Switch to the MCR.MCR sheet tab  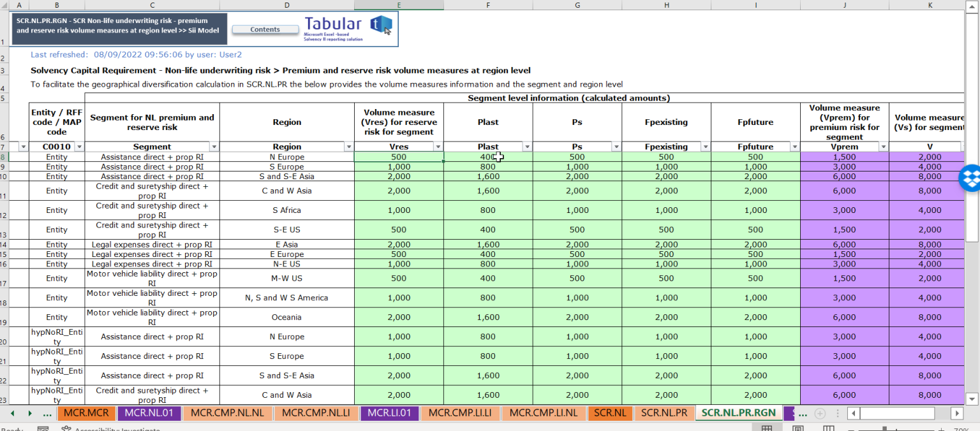(86, 413)
